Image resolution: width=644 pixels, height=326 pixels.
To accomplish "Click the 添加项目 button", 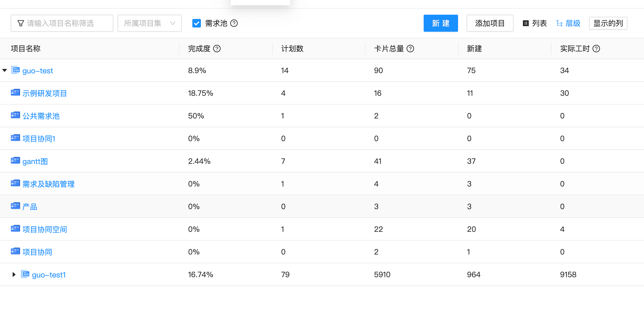I will tap(490, 23).
